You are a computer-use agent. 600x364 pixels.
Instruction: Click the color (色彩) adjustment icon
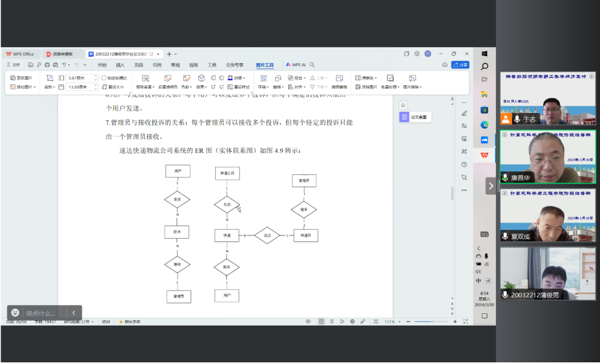click(187, 78)
